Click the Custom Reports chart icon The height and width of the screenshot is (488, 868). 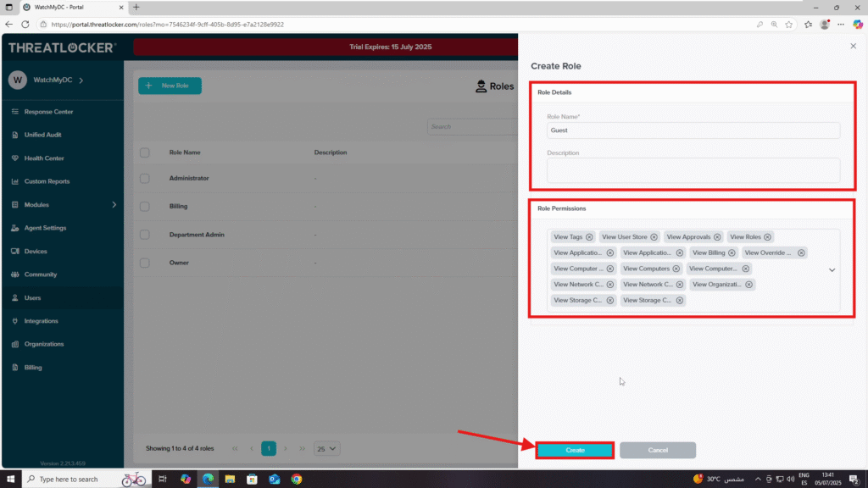pyautogui.click(x=15, y=181)
